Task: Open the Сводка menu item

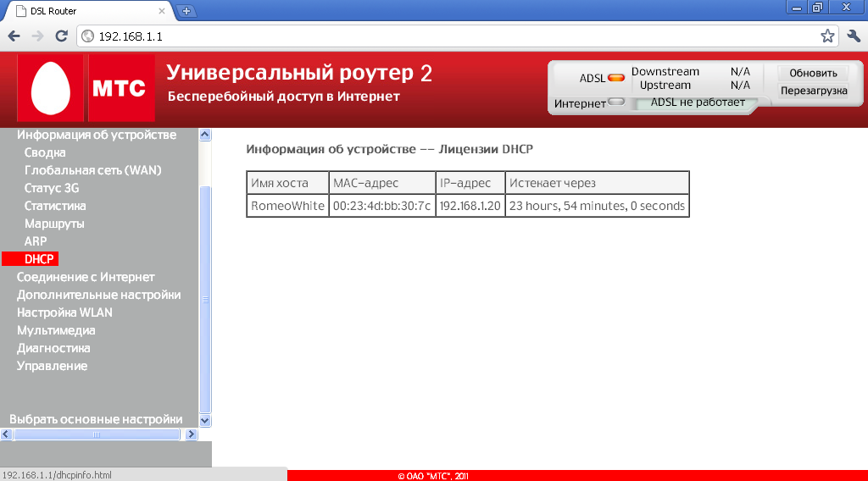Action: pyautogui.click(x=45, y=152)
